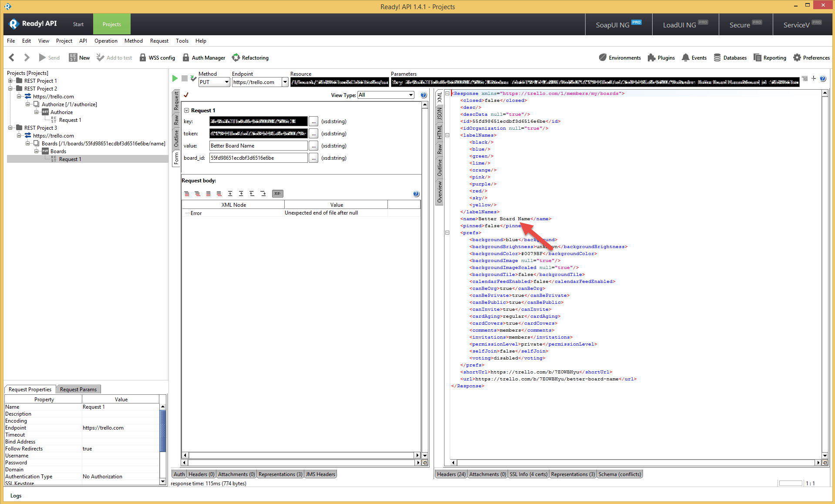Switch to the Request Params tab

click(x=78, y=389)
